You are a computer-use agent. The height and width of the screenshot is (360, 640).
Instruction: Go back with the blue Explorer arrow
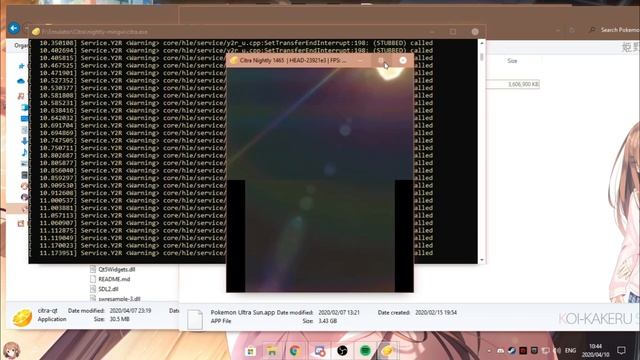[13, 28]
